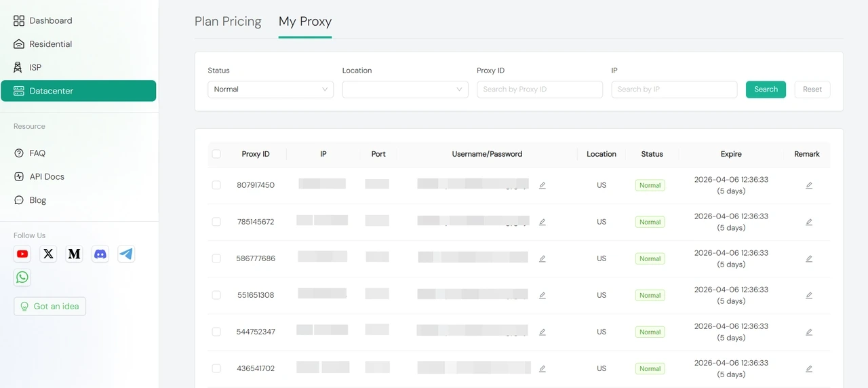This screenshot has height=388, width=868.
Task: Open the Telegram social icon
Action: tap(126, 254)
